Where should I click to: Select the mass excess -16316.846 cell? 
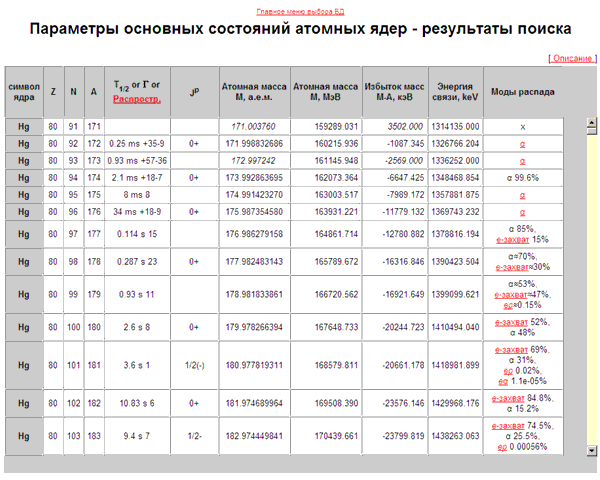pos(395,262)
